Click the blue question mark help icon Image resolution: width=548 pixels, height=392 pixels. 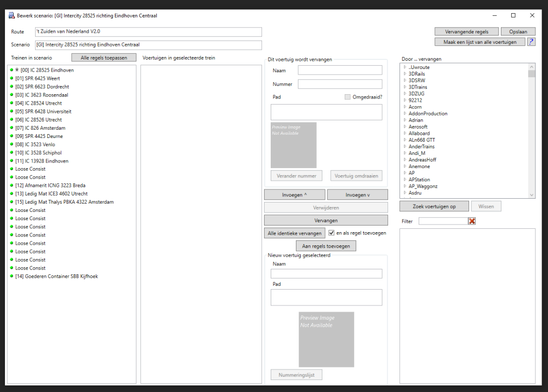[x=531, y=42]
